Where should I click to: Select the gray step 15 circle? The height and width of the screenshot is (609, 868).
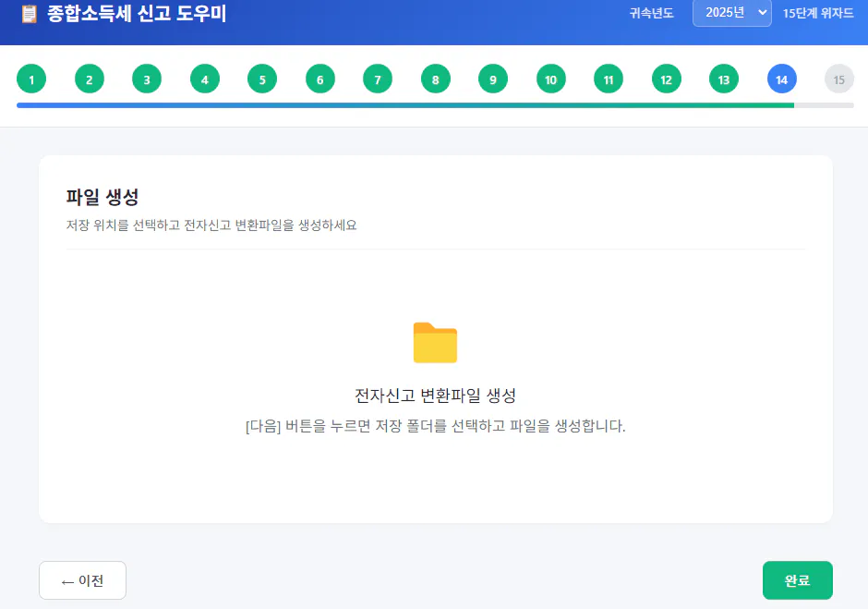click(x=839, y=79)
